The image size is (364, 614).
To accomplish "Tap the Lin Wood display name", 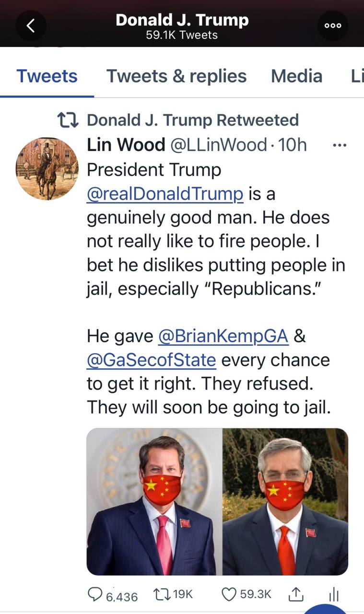I will 126,144.
